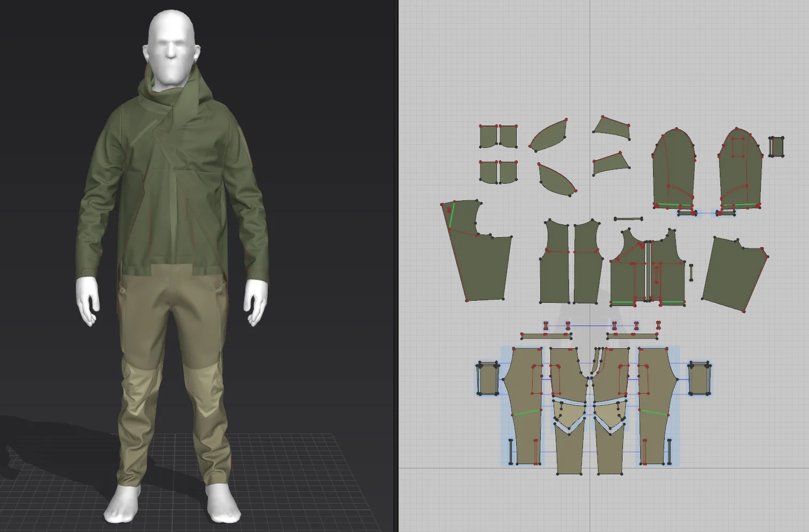
Task: Select the rightmost belt loop pattern
Action: point(658,326)
